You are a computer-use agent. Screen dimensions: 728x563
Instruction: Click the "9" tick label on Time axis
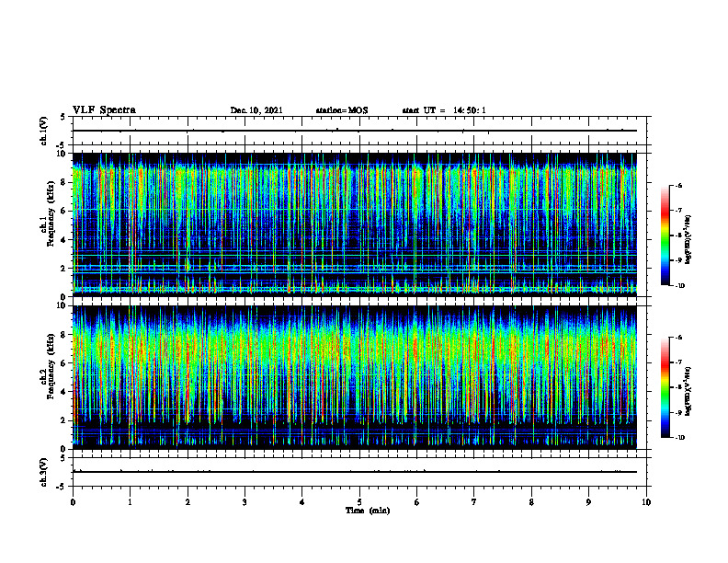click(x=588, y=502)
